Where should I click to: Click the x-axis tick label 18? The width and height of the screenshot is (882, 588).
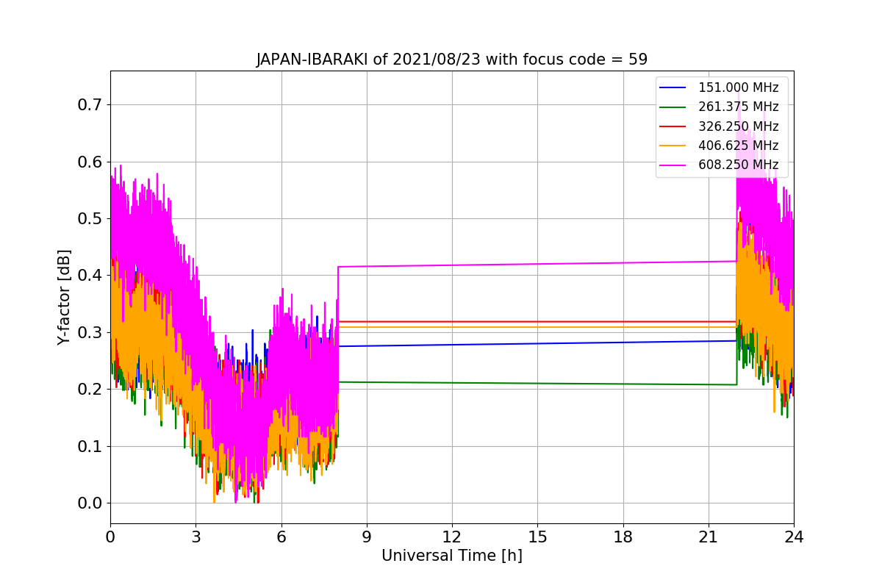623,537
